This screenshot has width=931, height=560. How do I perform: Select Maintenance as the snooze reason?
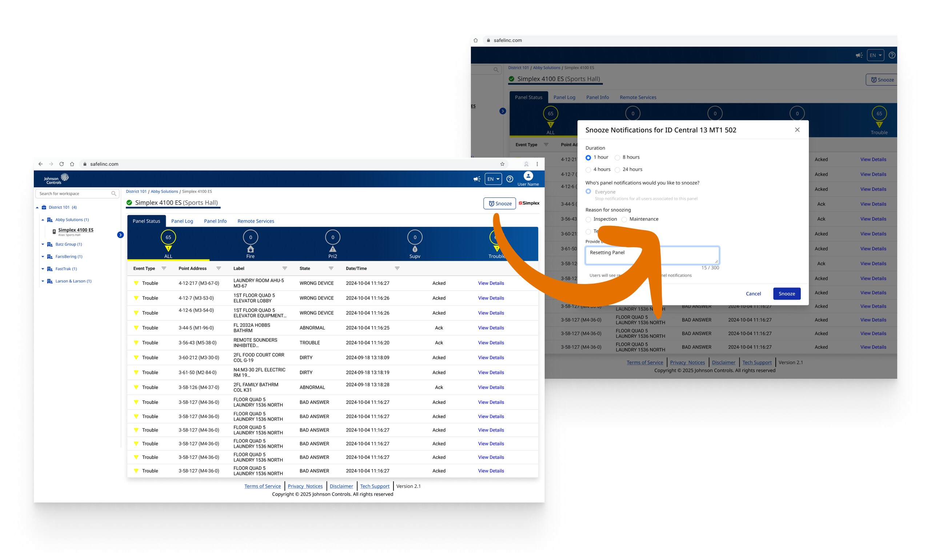[624, 220]
